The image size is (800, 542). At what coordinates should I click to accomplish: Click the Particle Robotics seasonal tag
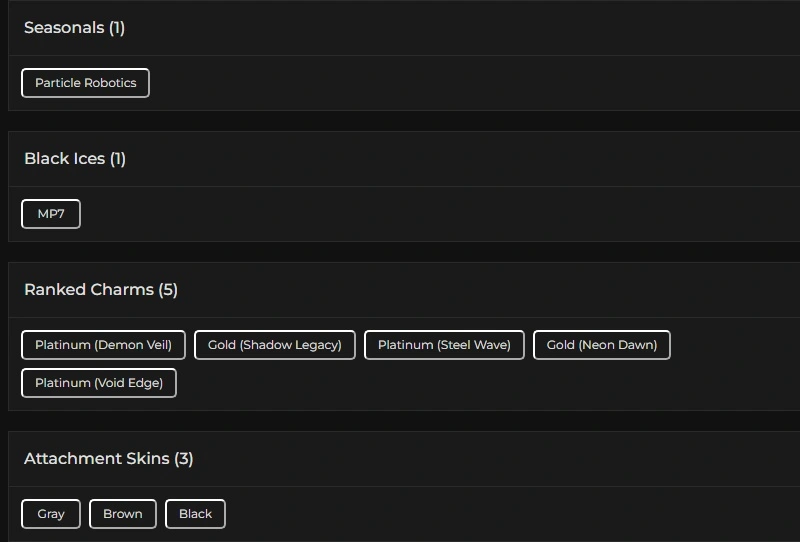[x=85, y=83]
